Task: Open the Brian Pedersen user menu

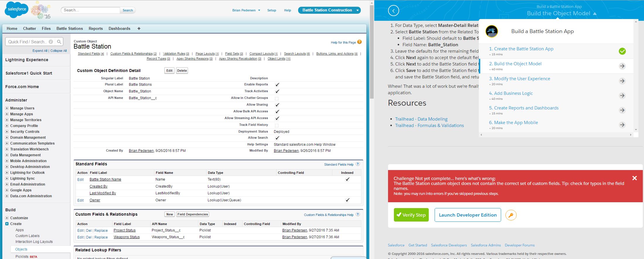Action: (x=246, y=10)
